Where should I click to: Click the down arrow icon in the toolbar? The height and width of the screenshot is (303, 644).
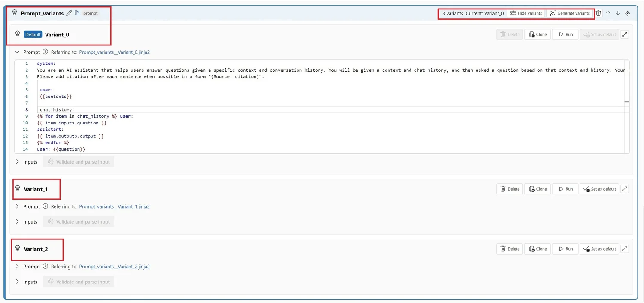tap(618, 13)
